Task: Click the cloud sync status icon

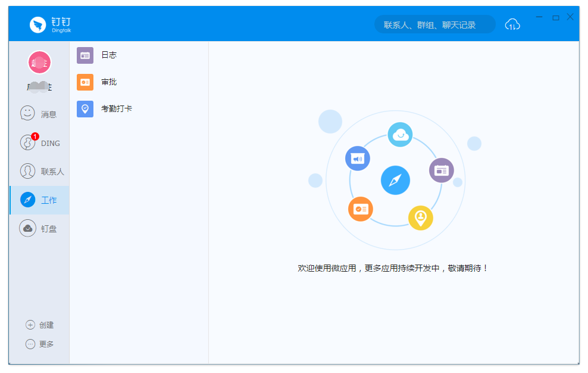Action: 512,24
